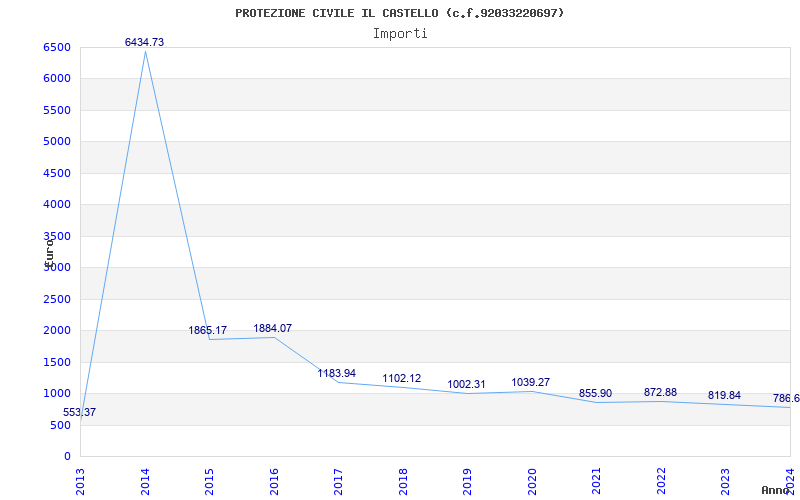Click the 1500 y-axis tick label
Screen dimensions: 800x500
pyautogui.click(x=57, y=362)
